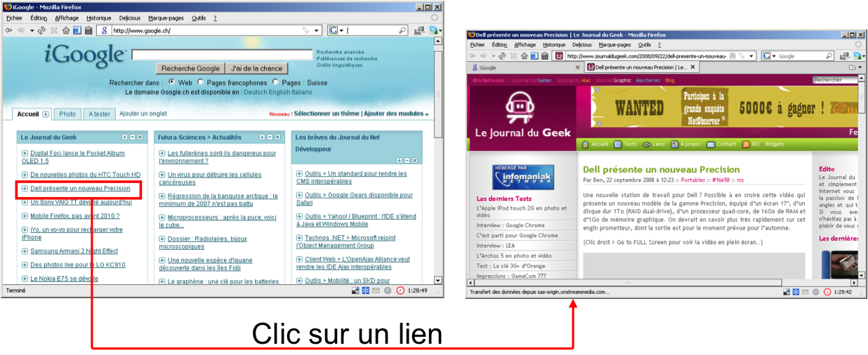Screen dimensions: 868x355
Task: Open Fichier menu in iGoogle window
Action: [x=14, y=18]
